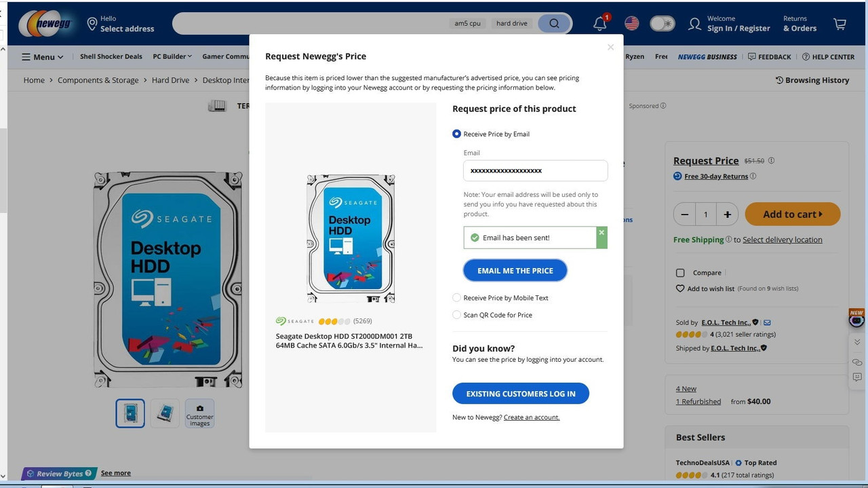Click the location pin icon
The width and height of the screenshot is (868, 488).
[x=92, y=24]
